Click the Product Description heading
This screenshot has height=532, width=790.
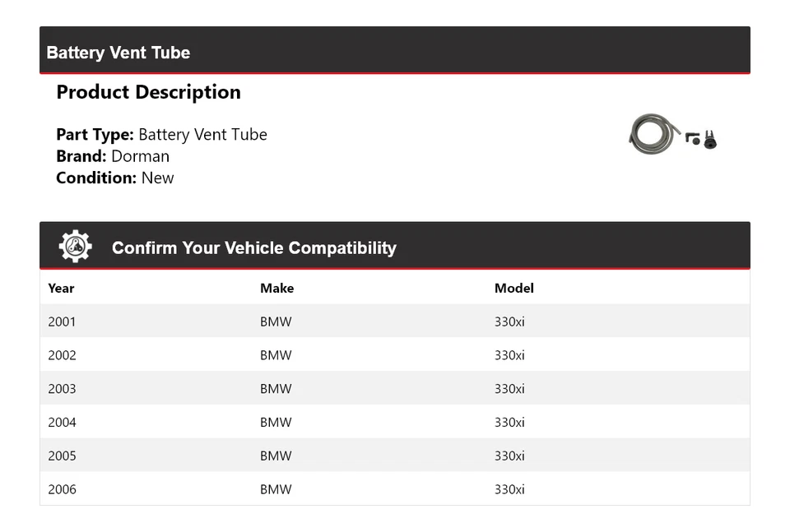[148, 92]
